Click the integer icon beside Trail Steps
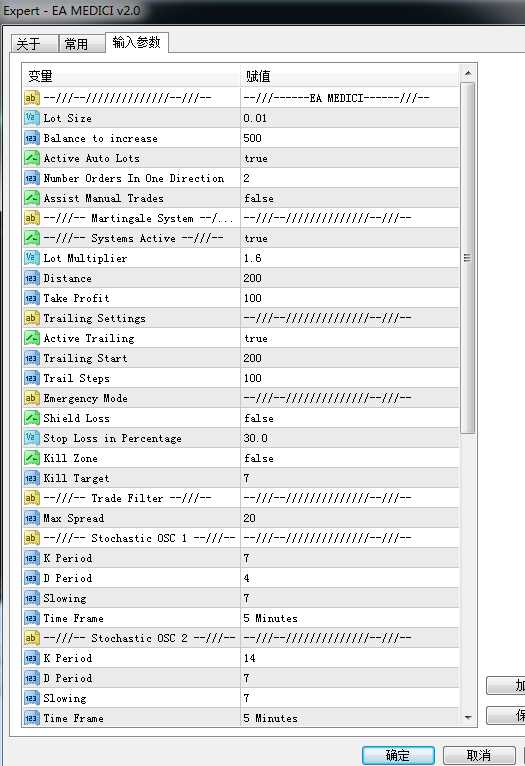 tap(31, 379)
